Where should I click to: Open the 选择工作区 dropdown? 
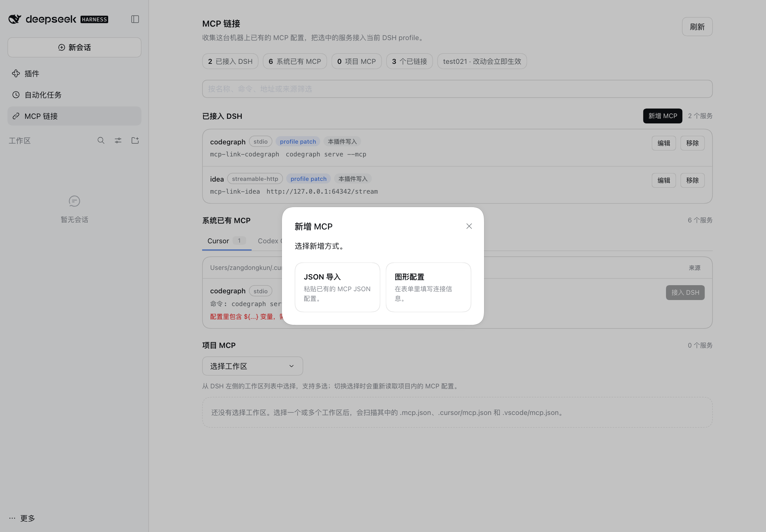252,366
